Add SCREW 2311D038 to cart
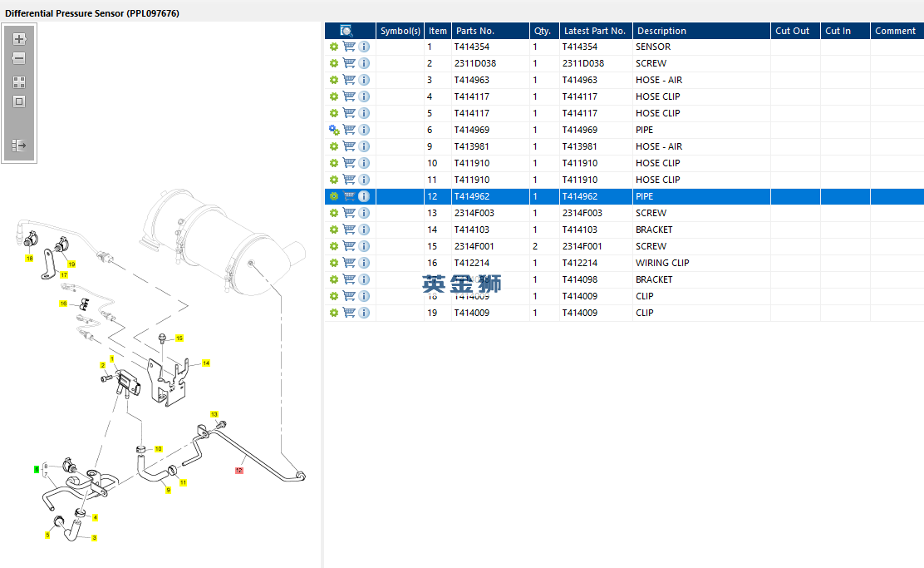Screen dimensions: 924x568 pos(350,63)
